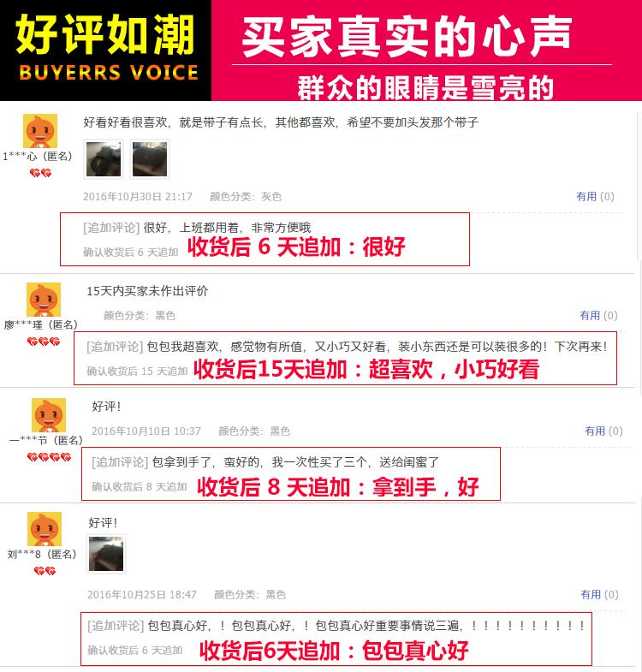
Task: Mark 廖***瑾's review as 有用
Action: (598, 315)
